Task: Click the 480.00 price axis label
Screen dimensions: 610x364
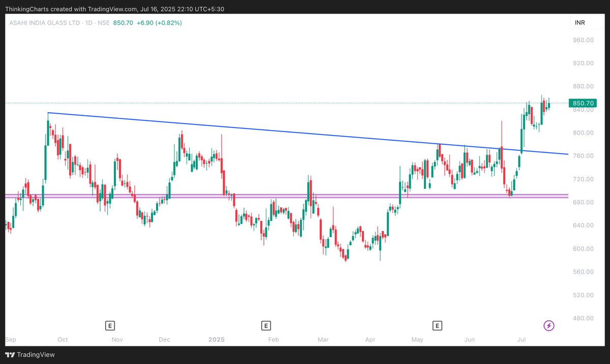Action: point(583,318)
